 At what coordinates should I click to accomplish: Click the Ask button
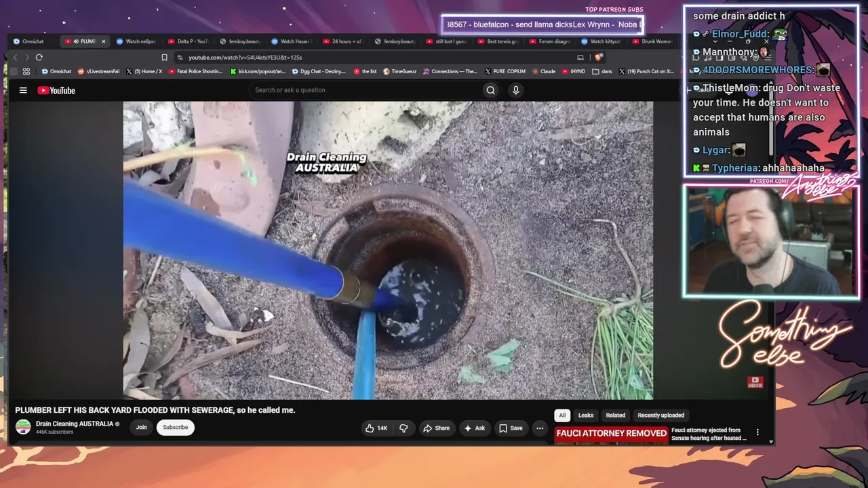click(x=474, y=428)
